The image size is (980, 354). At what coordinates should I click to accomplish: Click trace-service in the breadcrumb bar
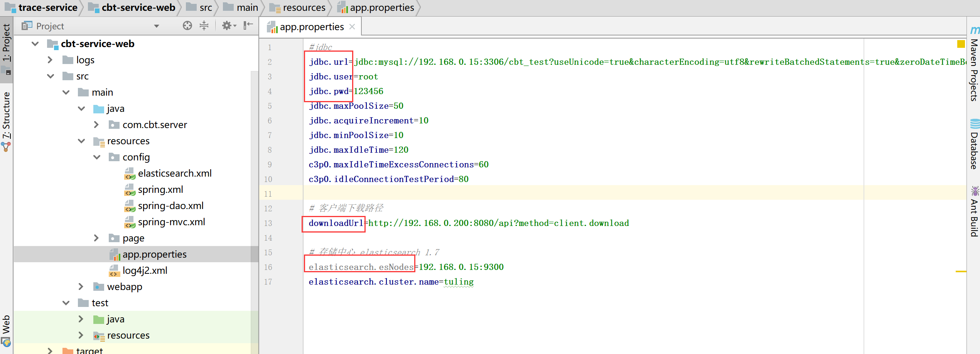click(x=41, y=8)
